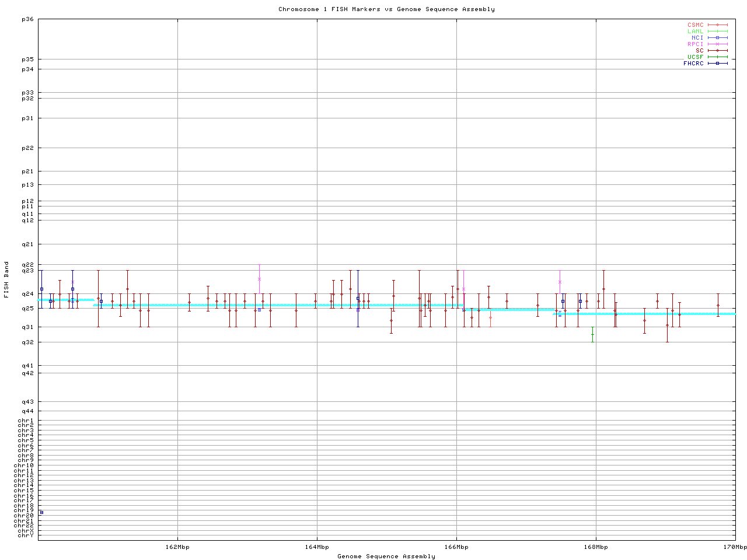Click the SC legend diamond marker
The height and width of the screenshot is (560, 747).
tap(717, 51)
